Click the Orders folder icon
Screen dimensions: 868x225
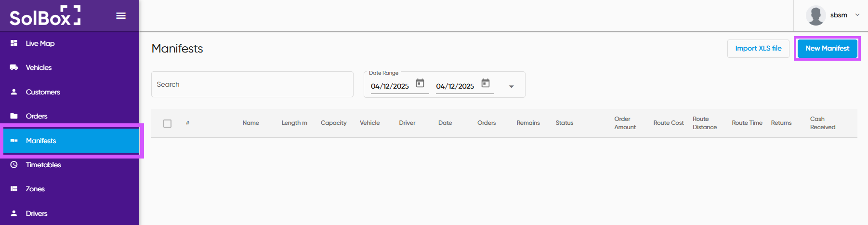point(14,116)
